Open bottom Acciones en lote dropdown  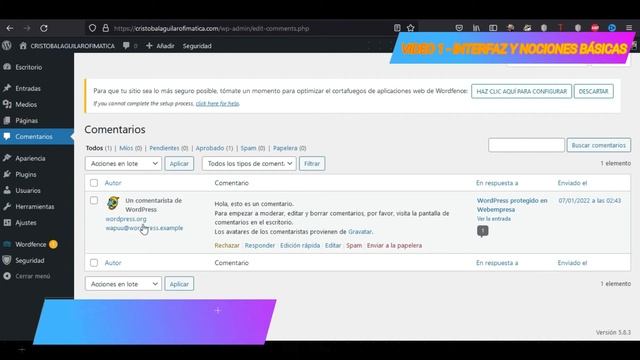(x=123, y=284)
